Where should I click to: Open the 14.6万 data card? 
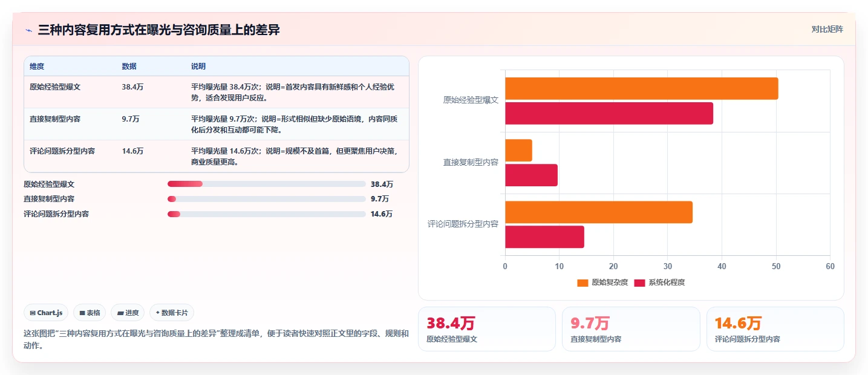tap(775, 329)
